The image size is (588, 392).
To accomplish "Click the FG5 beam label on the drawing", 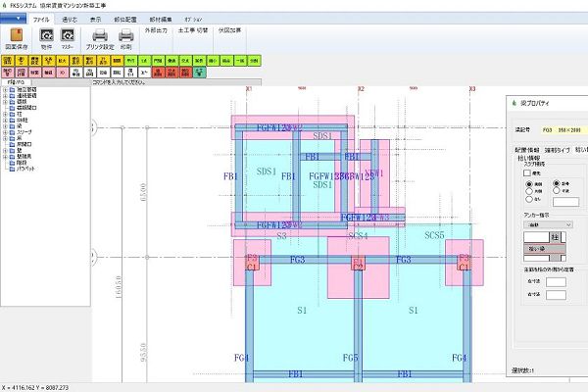I will (x=350, y=358).
